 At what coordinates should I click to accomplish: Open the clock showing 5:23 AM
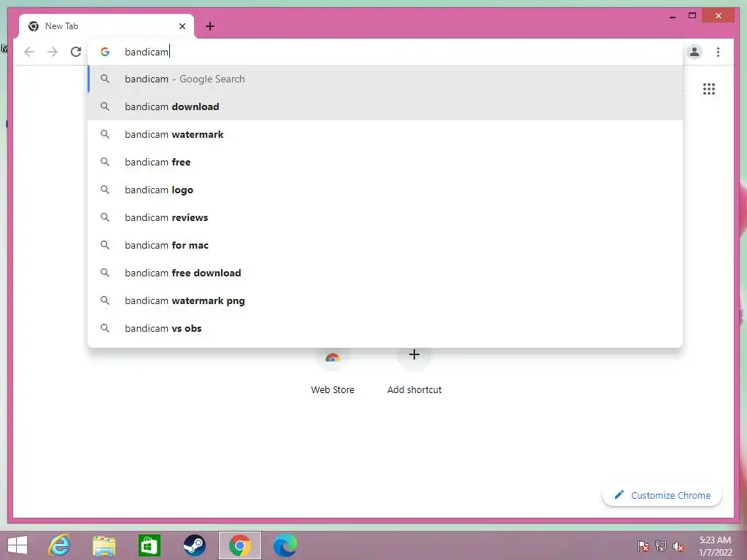pos(715,546)
